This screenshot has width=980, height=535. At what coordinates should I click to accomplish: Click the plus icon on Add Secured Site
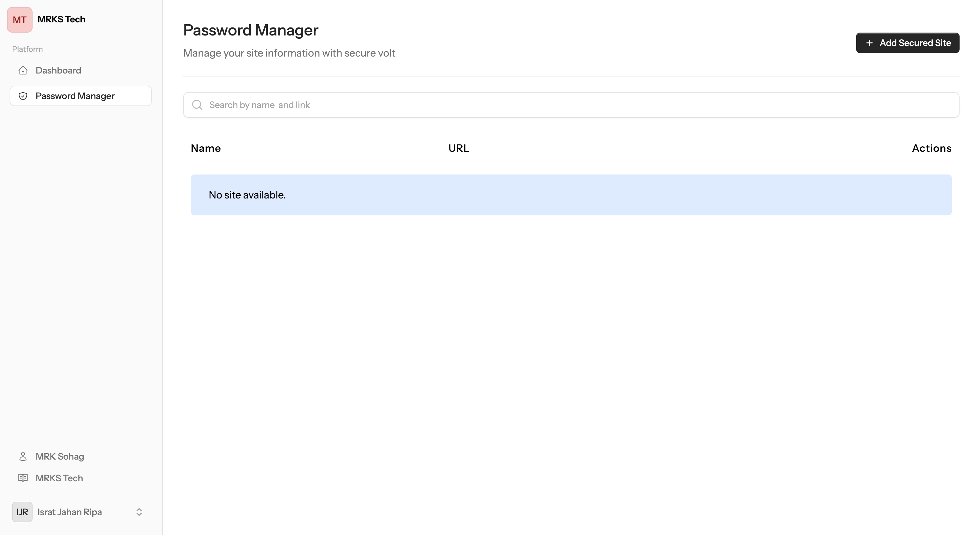pos(869,43)
